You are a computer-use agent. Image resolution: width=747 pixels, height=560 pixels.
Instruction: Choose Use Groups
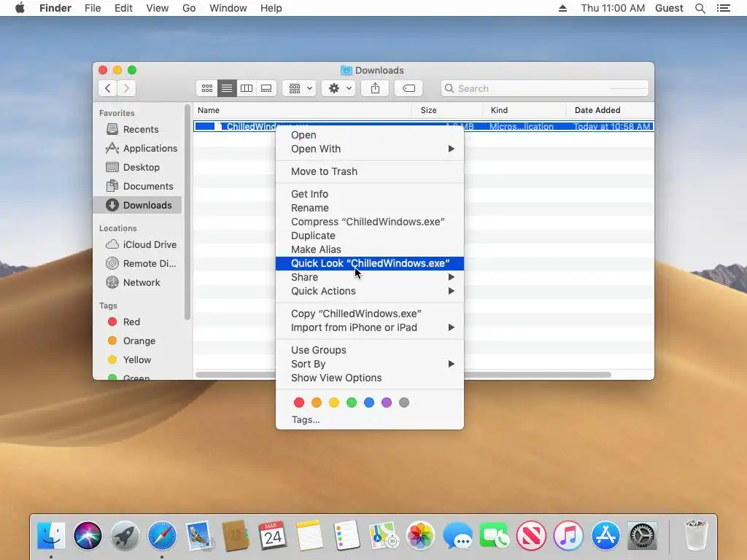coord(370,350)
